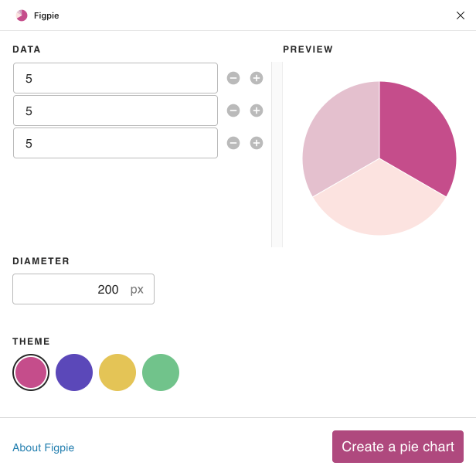
Task: Add a row after the first data entry
Action: point(257,78)
